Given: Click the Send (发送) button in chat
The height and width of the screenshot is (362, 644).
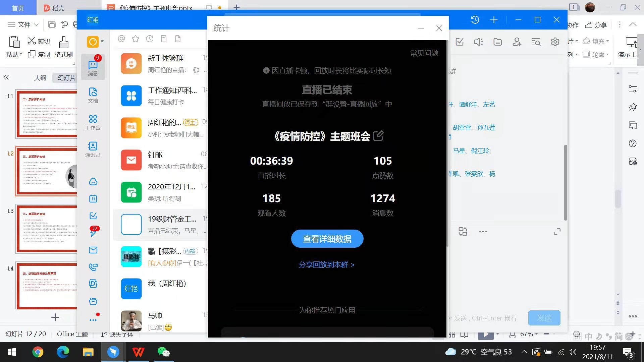Looking at the screenshot, I should tap(544, 318).
